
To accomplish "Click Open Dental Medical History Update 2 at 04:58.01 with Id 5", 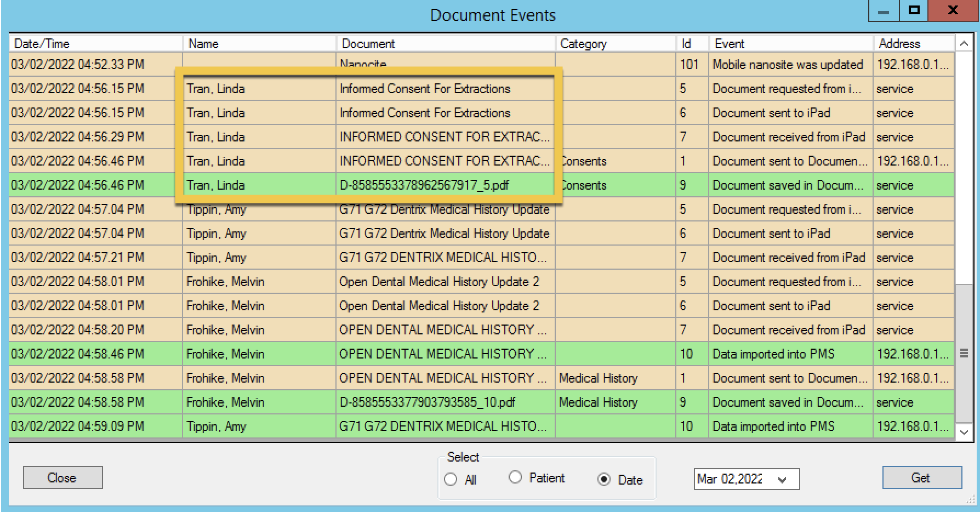I will (439, 282).
